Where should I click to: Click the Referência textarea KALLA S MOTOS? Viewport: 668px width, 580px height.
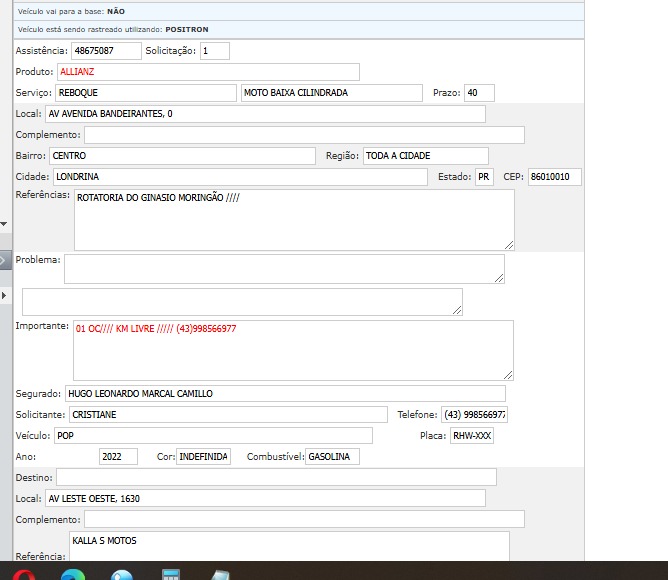(x=289, y=546)
